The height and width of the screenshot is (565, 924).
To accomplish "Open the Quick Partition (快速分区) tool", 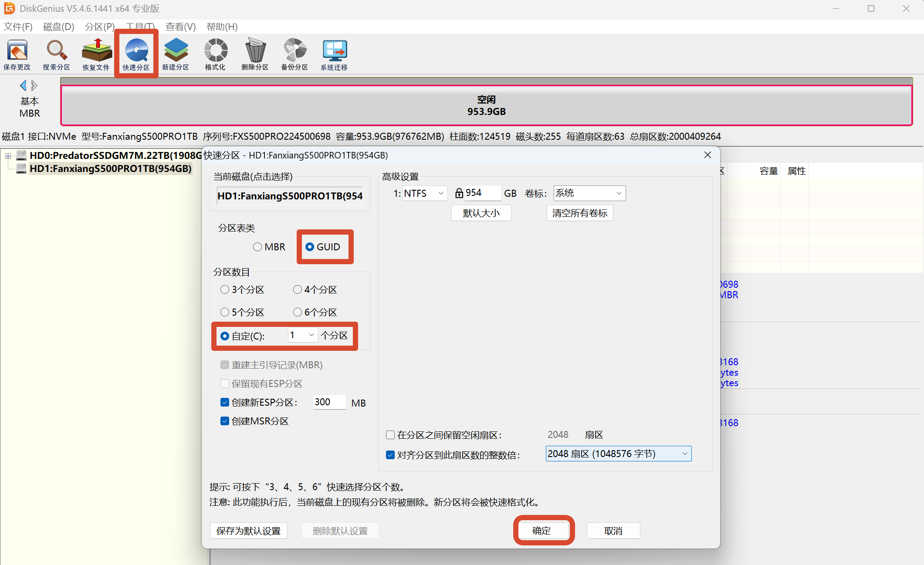I will (x=136, y=54).
